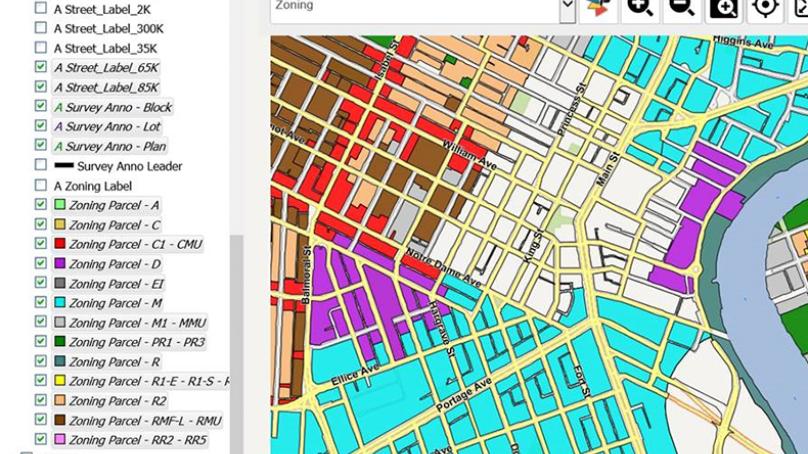Enable the Survey Anno Leader layer
808x454 pixels.
[x=41, y=165]
